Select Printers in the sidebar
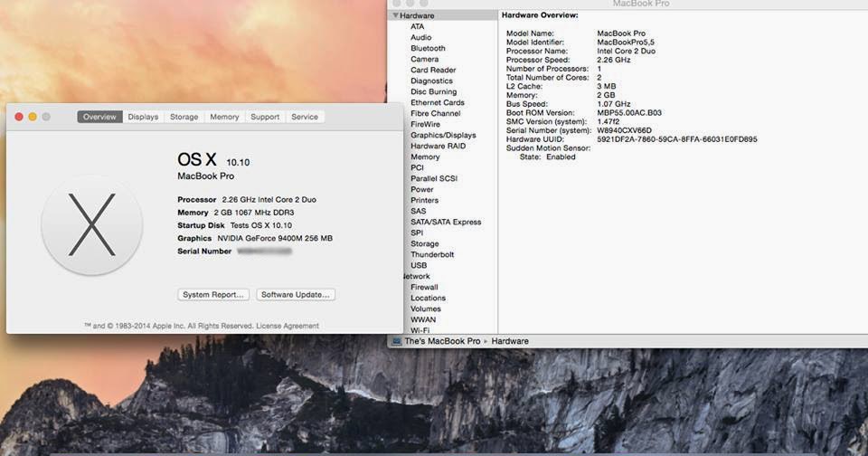The width and height of the screenshot is (868, 456). 425,200
